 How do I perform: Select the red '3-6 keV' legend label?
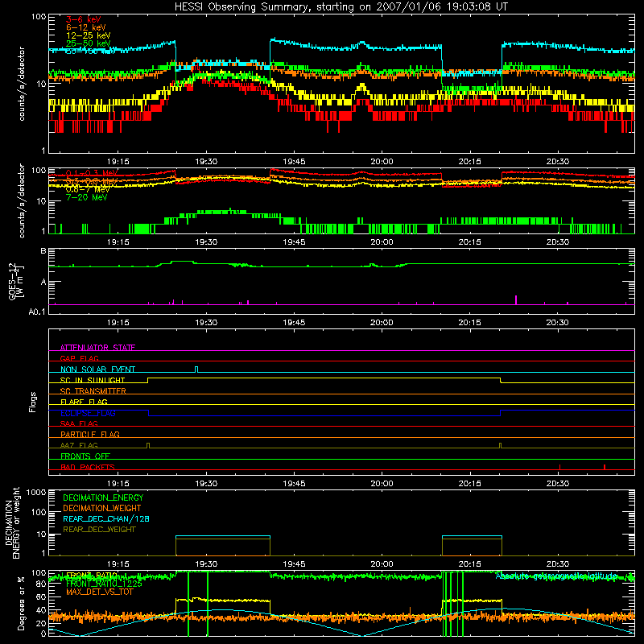pos(83,19)
